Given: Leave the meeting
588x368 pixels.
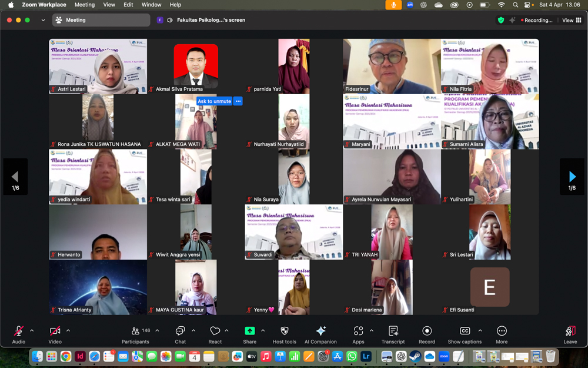Looking at the screenshot, I should point(570,333).
